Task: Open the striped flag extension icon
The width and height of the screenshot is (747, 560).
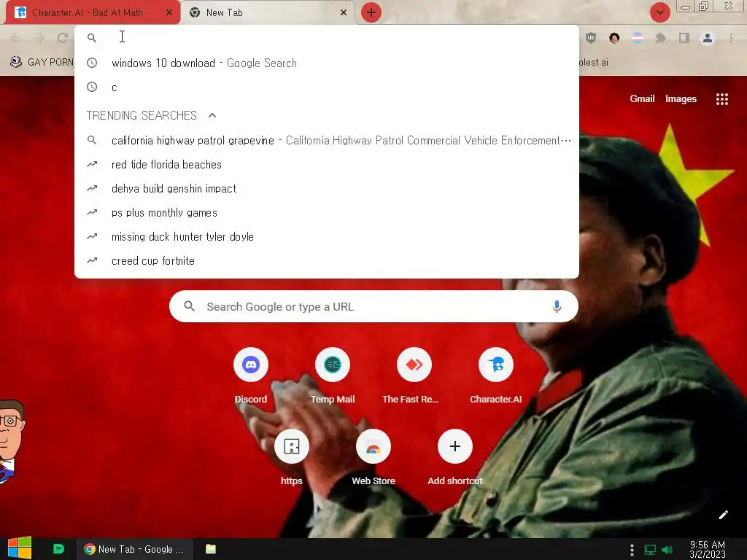Action: click(x=638, y=38)
